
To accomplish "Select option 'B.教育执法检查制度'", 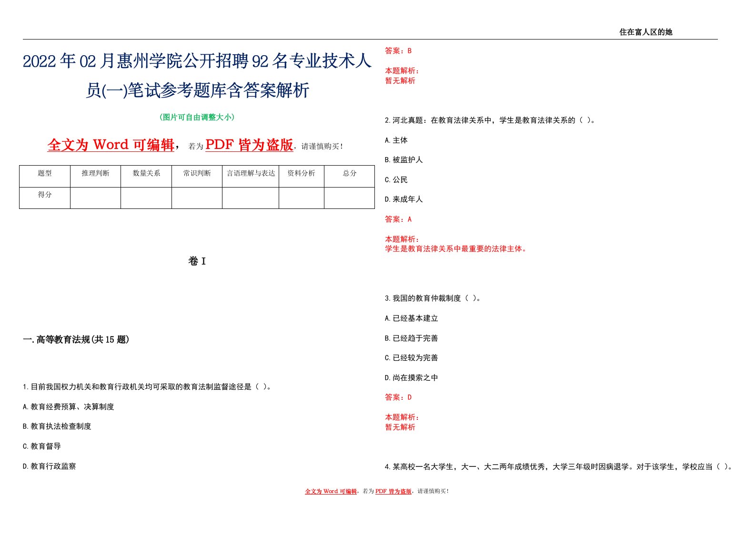I will 57,426.
